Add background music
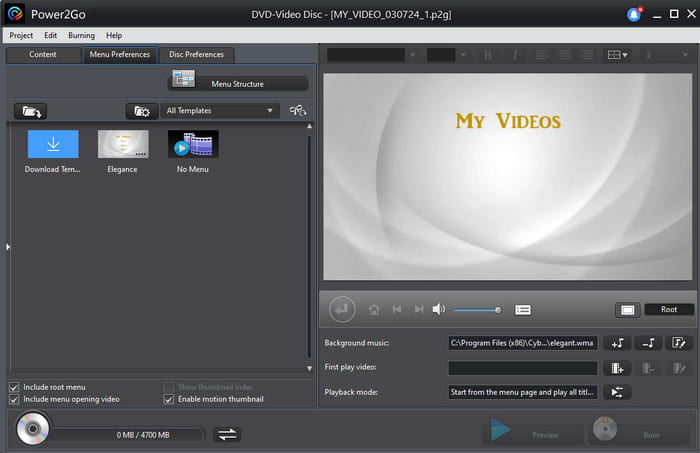This screenshot has height=453, width=700. (x=617, y=343)
